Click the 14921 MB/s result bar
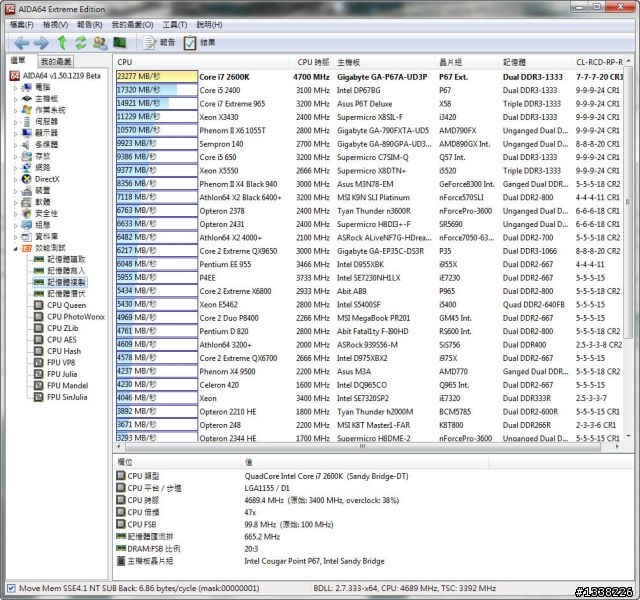 (x=157, y=103)
